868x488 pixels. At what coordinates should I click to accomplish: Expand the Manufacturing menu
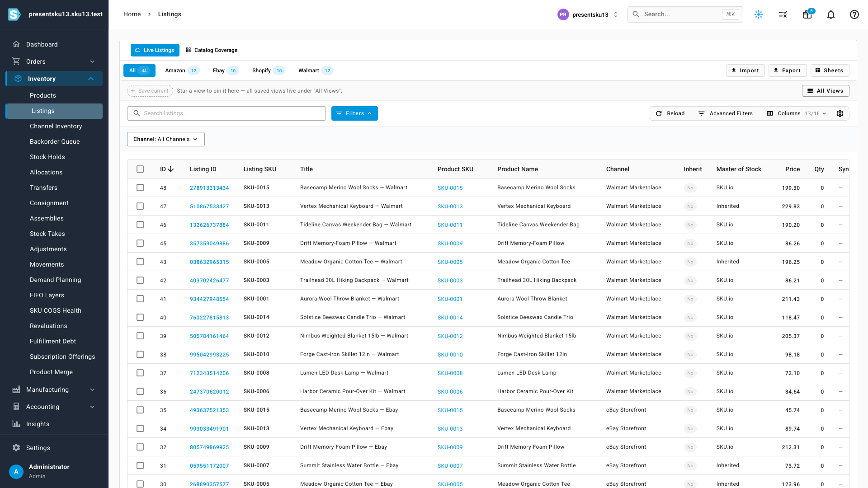[x=92, y=389]
